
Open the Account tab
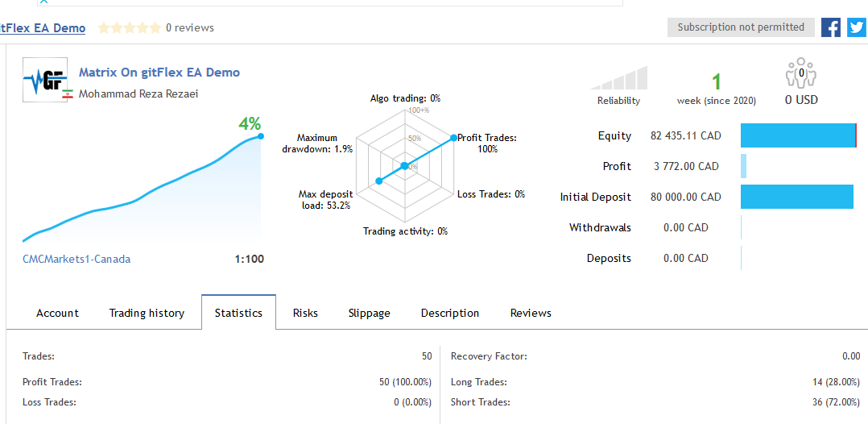click(58, 313)
